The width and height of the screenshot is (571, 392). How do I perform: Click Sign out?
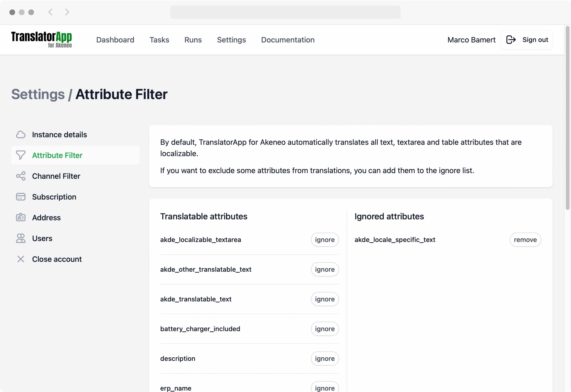pos(535,40)
